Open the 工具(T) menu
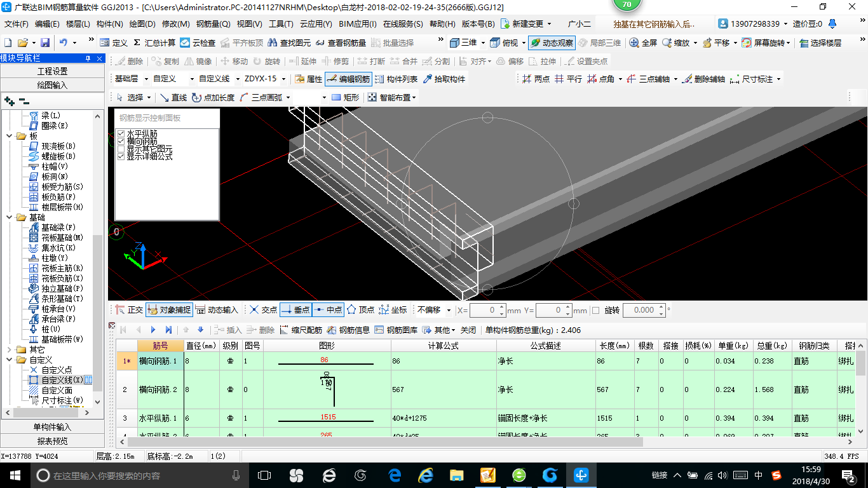868x488 pixels. click(281, 24)
